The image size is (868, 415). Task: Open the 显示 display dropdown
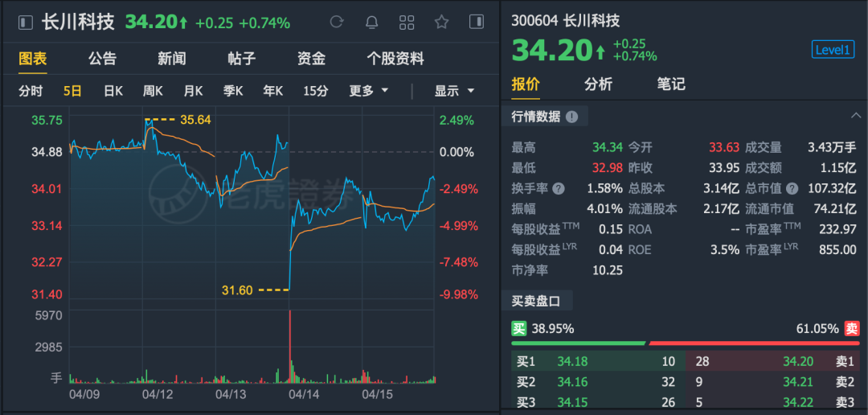[x=454, y=91]
